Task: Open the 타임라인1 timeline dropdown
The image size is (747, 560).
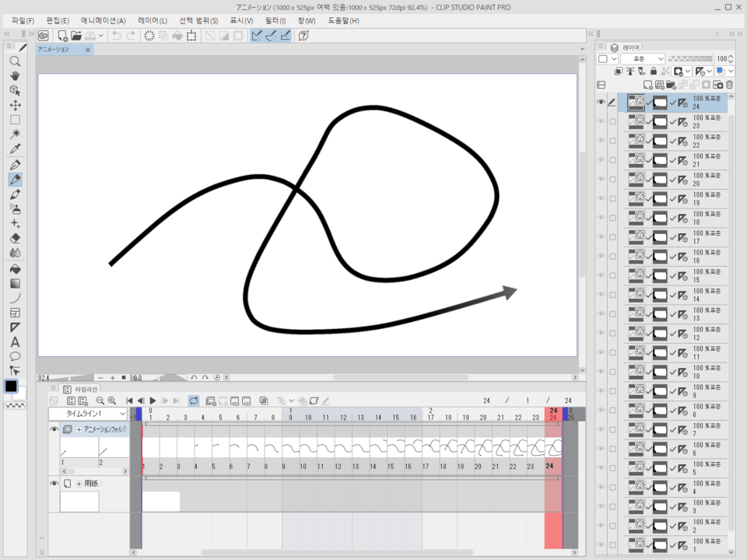Action: pos(87,415)
